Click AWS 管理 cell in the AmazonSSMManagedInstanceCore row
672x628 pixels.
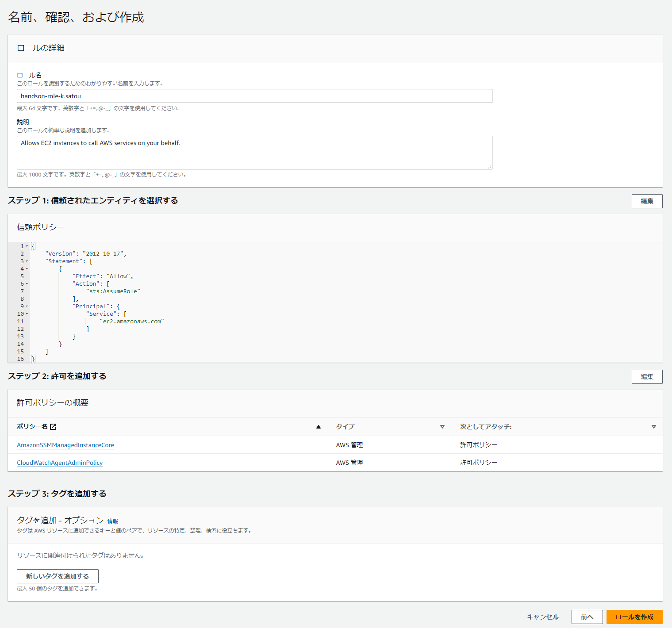[349, 445]
